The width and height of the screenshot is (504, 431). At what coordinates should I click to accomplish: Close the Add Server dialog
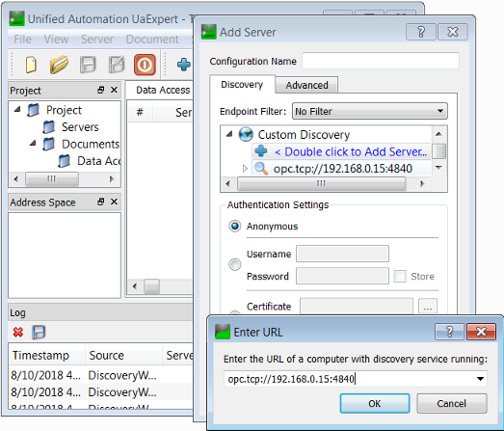point(453,32)
